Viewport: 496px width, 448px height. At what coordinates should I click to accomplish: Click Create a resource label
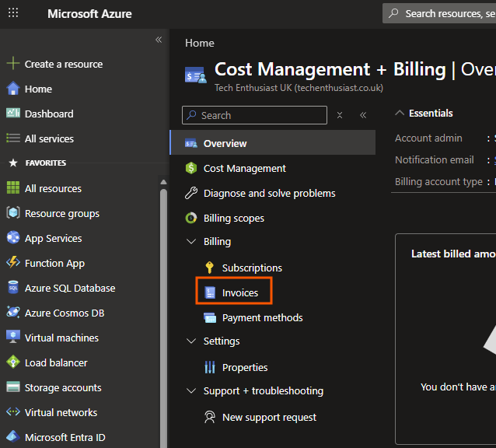click(64, 65)
